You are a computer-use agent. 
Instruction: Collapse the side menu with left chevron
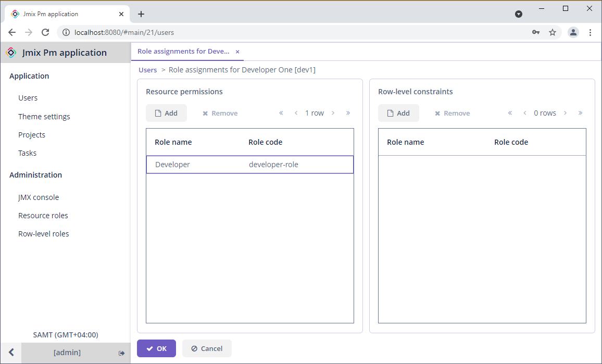pyautogui.click(x=11, y=353)
